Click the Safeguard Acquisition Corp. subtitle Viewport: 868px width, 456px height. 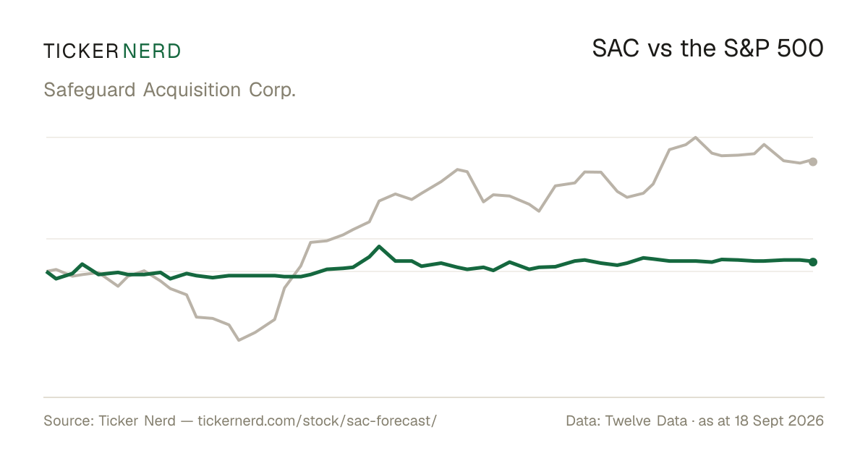click(x=170, y=90)
